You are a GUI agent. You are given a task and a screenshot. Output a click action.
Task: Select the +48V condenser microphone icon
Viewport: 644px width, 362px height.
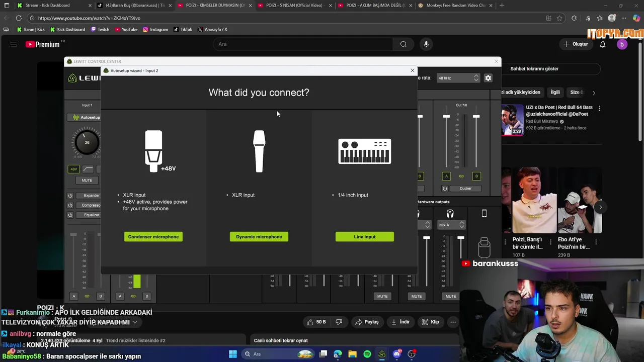159,151
